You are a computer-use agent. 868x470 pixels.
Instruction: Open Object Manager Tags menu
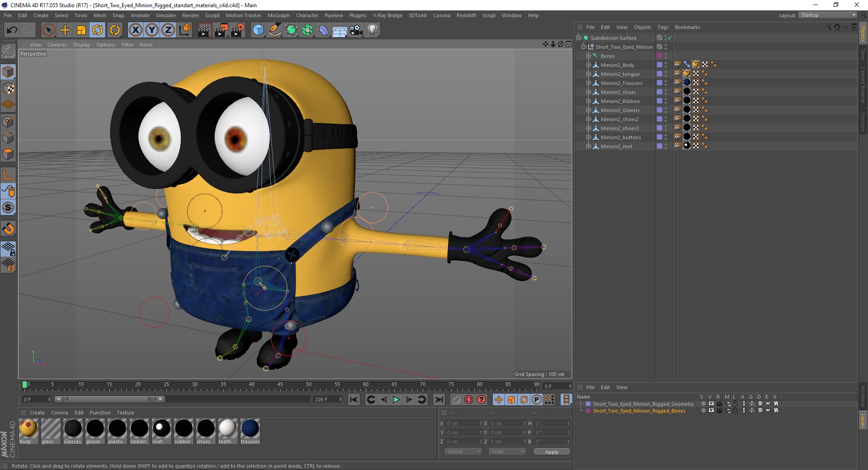(x=663, y=27)
